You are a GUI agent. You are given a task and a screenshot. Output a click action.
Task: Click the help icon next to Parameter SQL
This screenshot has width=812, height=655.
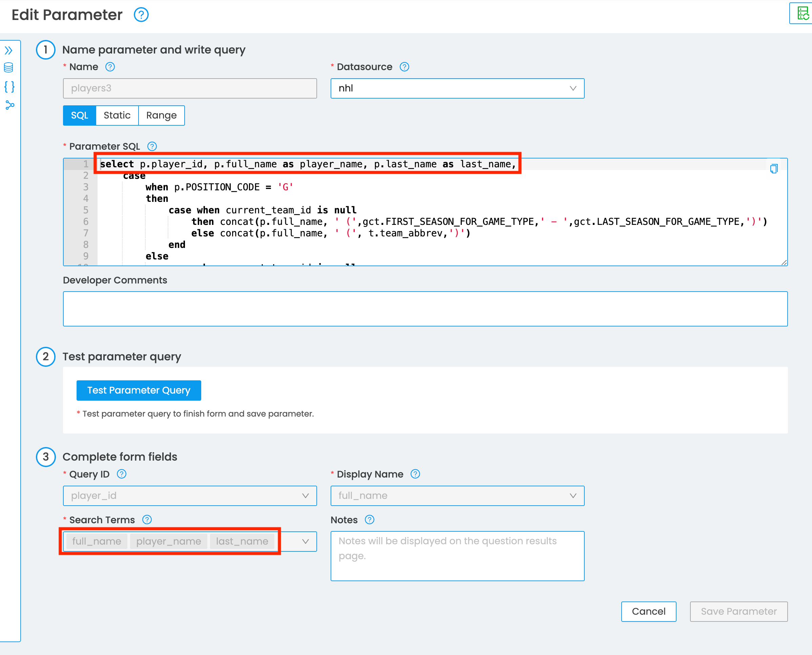(x=152, y=146)
